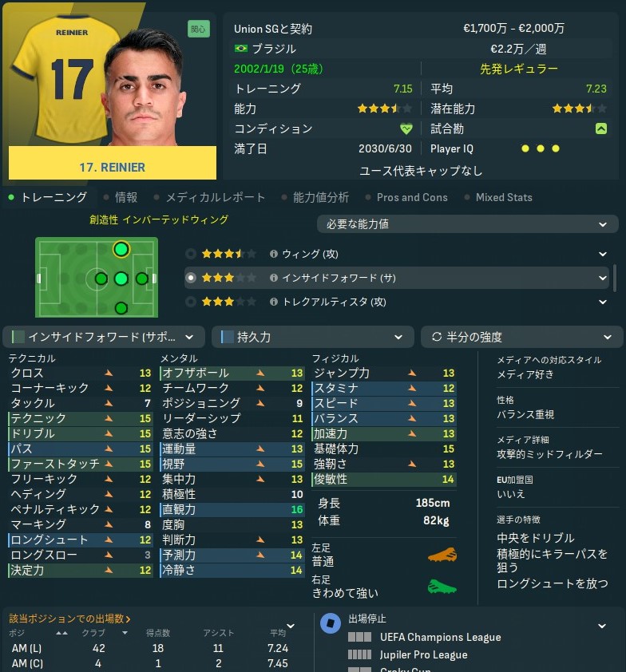Click the info icon beside トレクアルティスタ (攻)
The image size is (626, 672).
point(274,302)
